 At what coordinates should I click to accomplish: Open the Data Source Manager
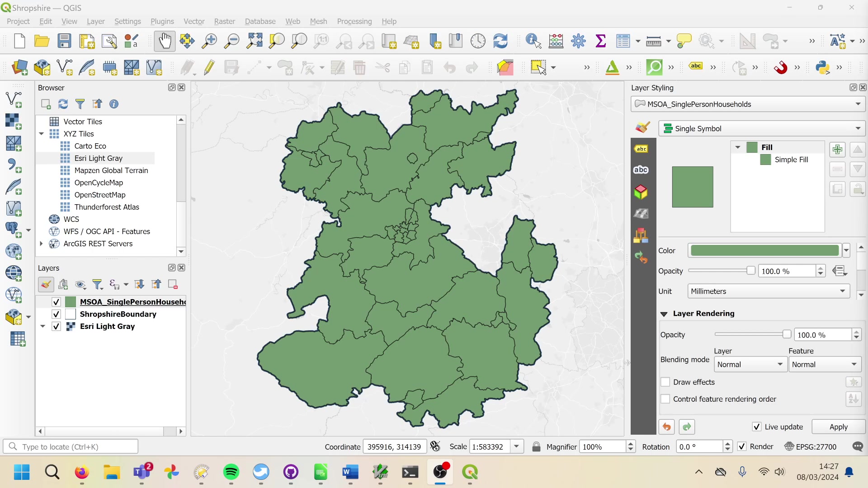pyautogui.click(x=19, y=68)
